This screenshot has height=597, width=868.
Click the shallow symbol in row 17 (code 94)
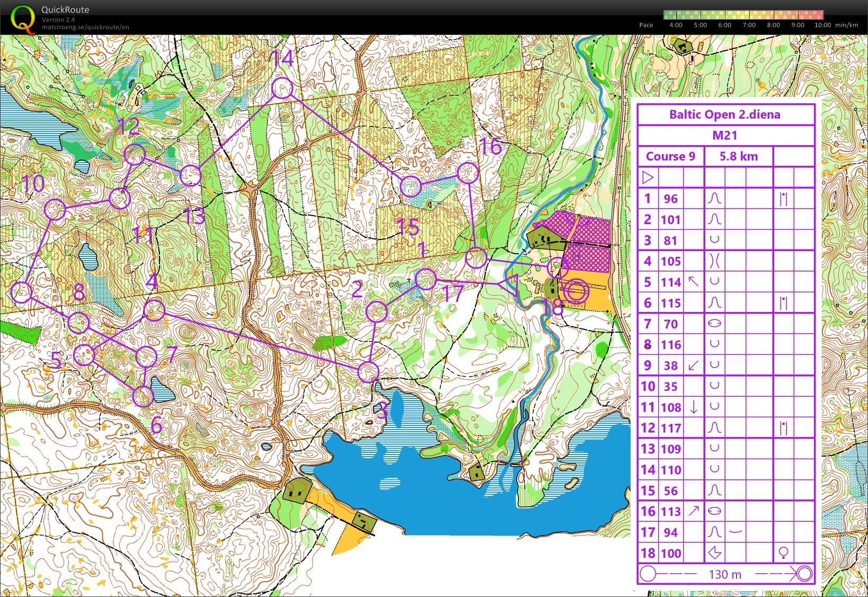(736, 531)
